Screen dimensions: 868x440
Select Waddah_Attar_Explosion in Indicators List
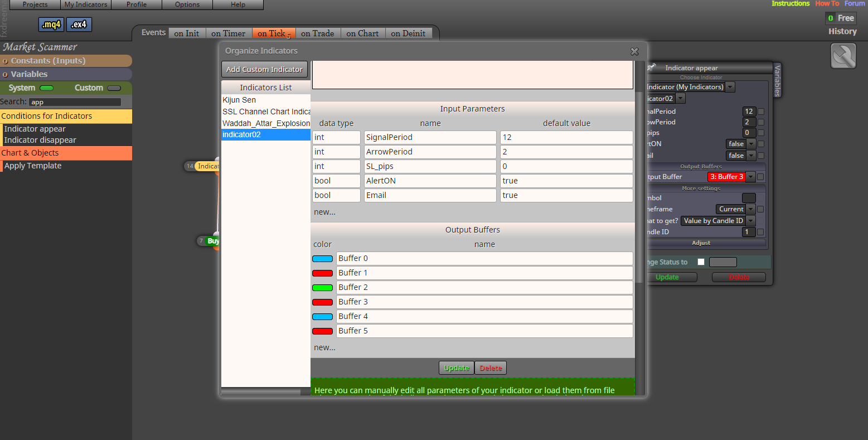click(266, 123)
